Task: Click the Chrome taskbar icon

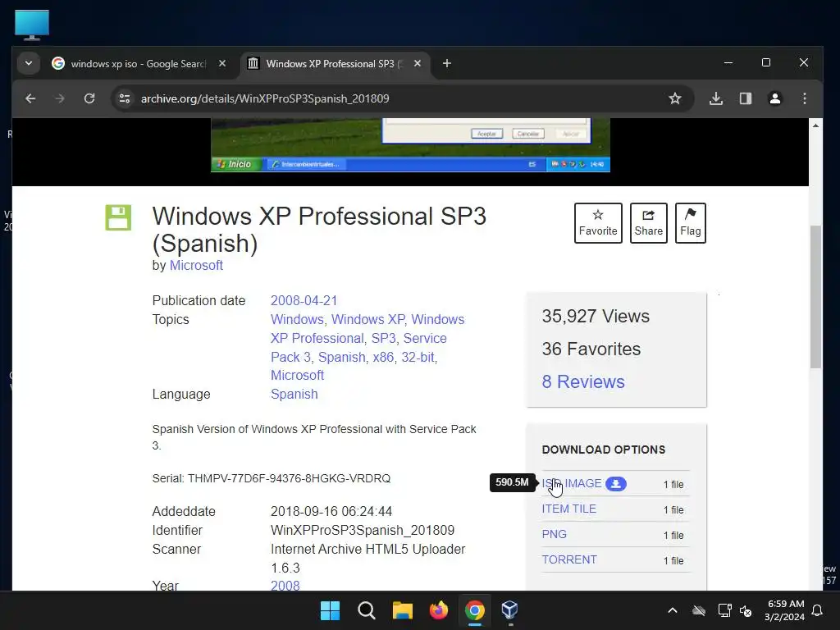Action: 475,610
